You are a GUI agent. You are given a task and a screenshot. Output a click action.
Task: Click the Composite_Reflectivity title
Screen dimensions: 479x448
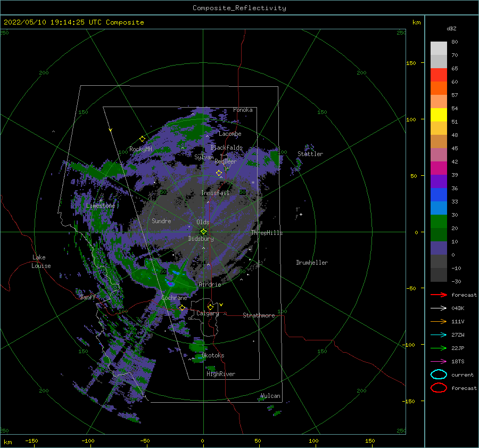[239, 8]
